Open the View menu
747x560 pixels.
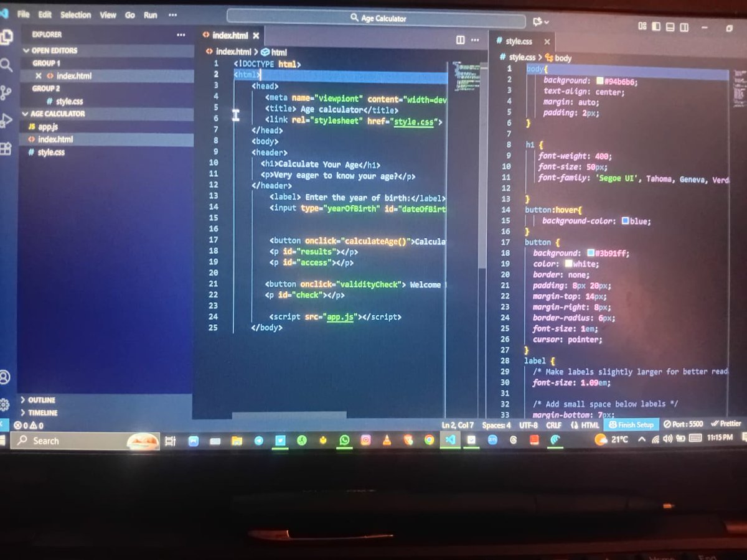pos(108,15)
